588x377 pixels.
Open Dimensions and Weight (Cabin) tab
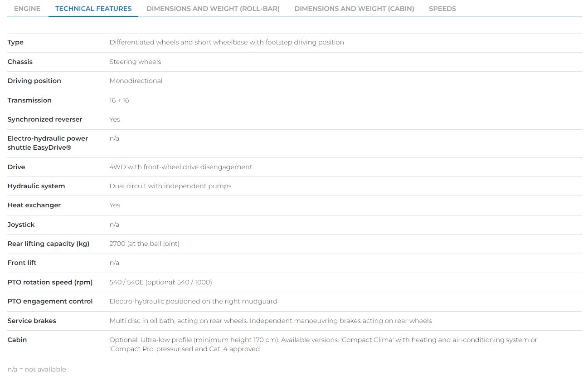coord(354,9)
